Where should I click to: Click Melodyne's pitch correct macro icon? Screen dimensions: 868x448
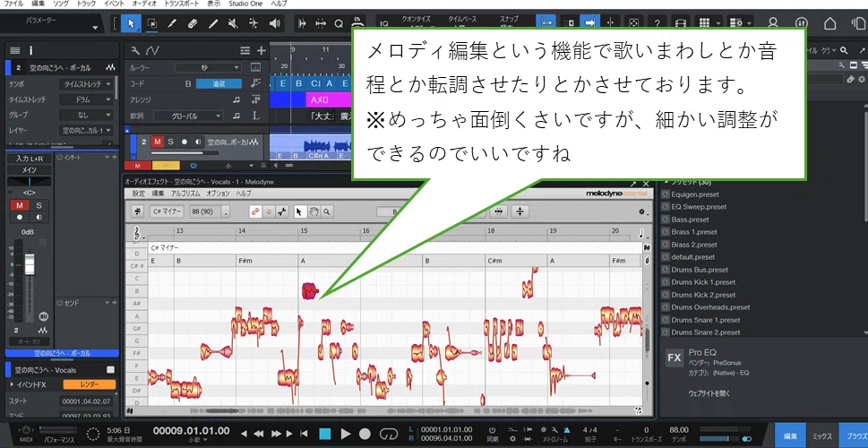click(521, 211)
